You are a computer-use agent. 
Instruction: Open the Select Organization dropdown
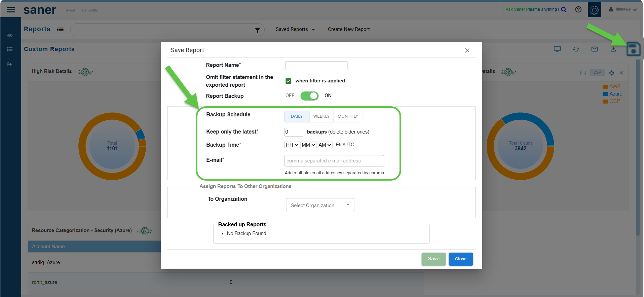(320, 205)
